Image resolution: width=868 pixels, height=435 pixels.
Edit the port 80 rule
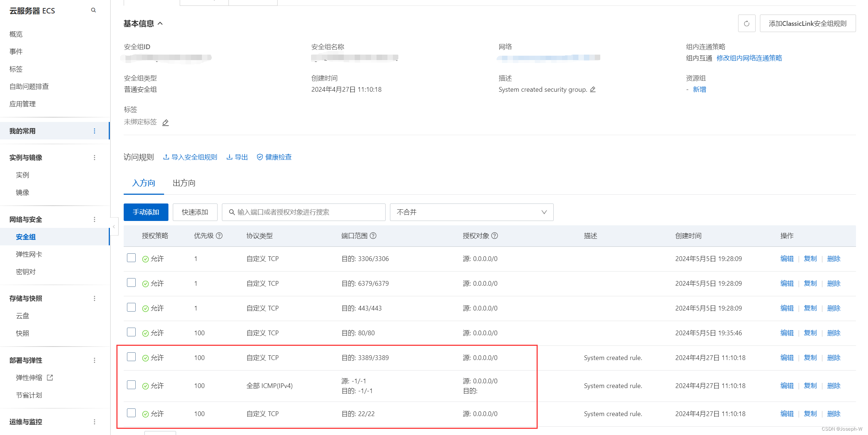(787, 333)
